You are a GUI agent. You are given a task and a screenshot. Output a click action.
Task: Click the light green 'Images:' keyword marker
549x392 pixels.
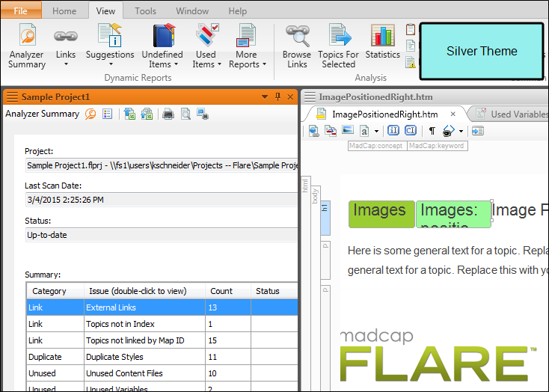(453, 214)
